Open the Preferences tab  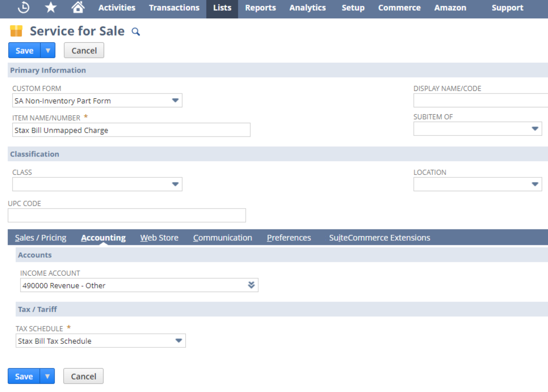[x=289, y=237]
